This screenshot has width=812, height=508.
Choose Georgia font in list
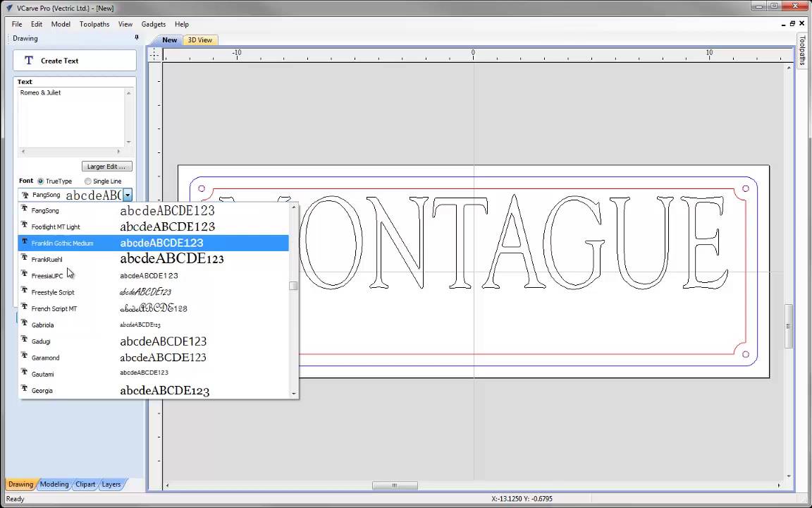tap(153, 390)
